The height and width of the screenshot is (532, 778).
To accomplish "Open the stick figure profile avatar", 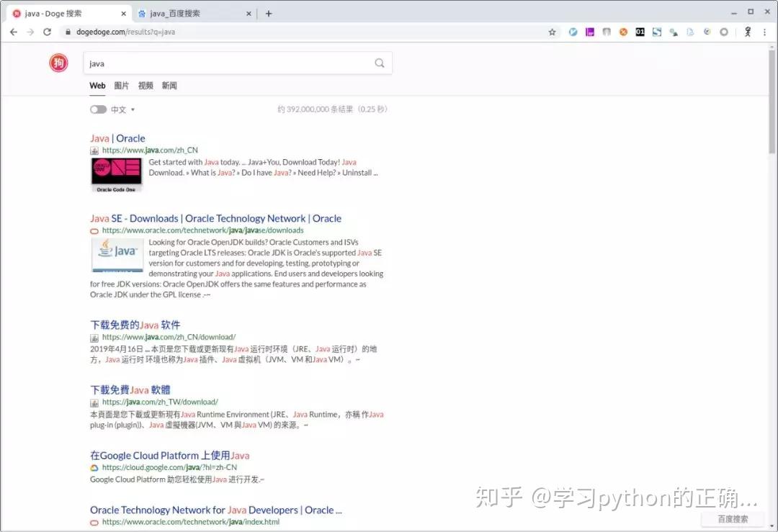I will pos(748,32).
